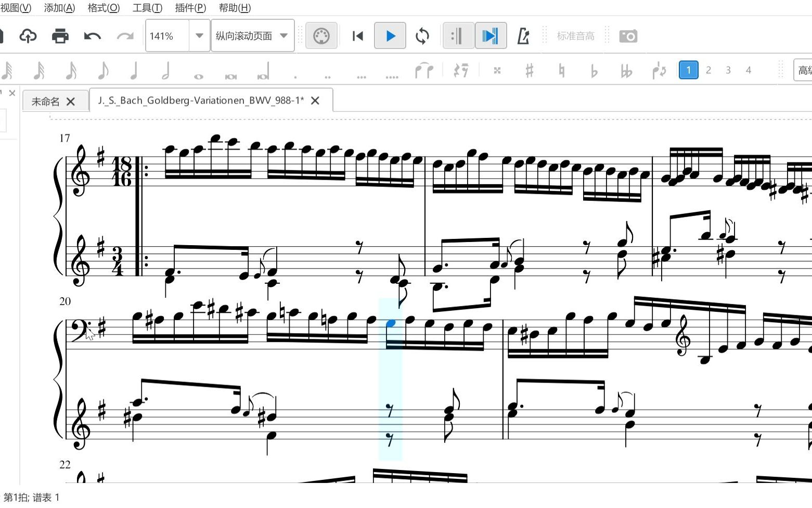Select the whole note duration
Image resolution: width=812 pixels, height=508 pixels.
pos(198,76)
